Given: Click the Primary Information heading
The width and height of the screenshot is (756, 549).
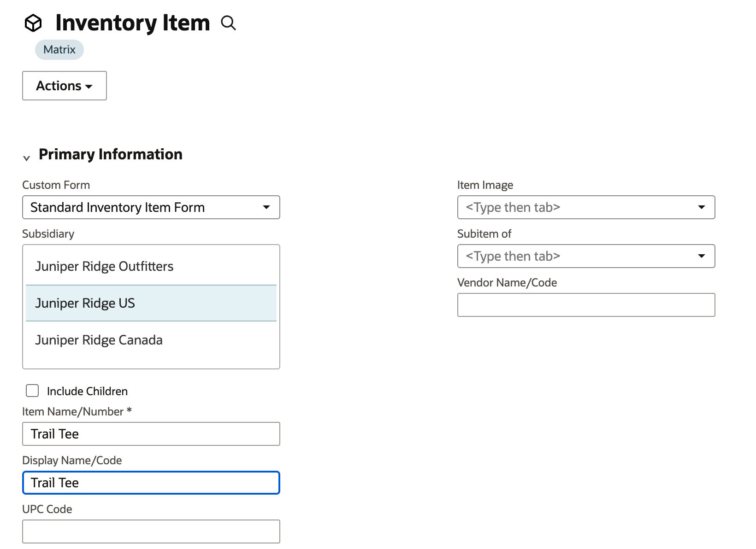Looking at the screenshot, I should click(x=111, y=154).
